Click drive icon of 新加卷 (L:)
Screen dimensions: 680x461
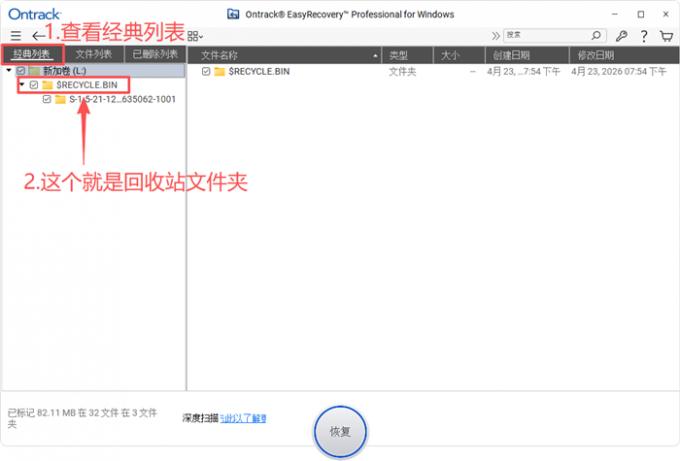coord(34,71)
